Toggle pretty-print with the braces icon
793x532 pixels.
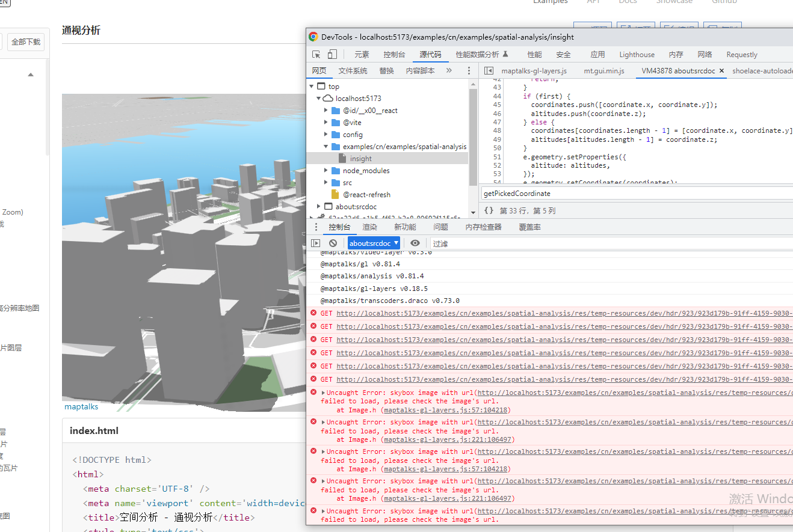click(489, 210)
